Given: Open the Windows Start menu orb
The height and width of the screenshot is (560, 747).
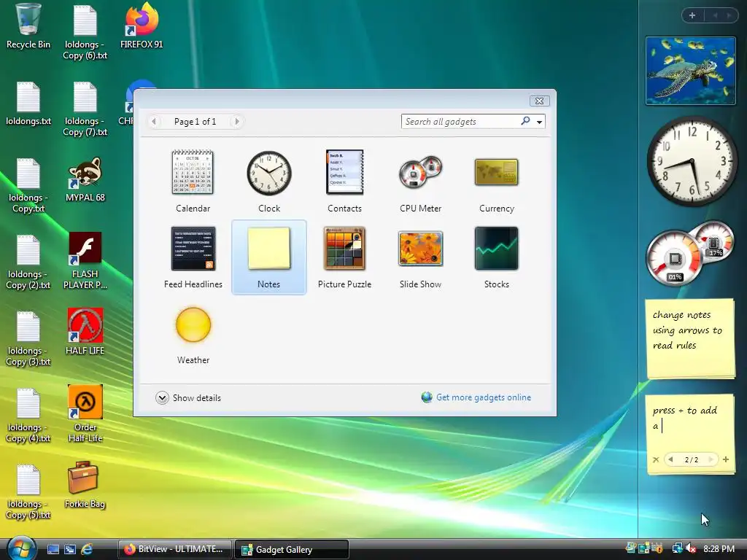Looking at the screenshot, I should (x=21, y=548).
